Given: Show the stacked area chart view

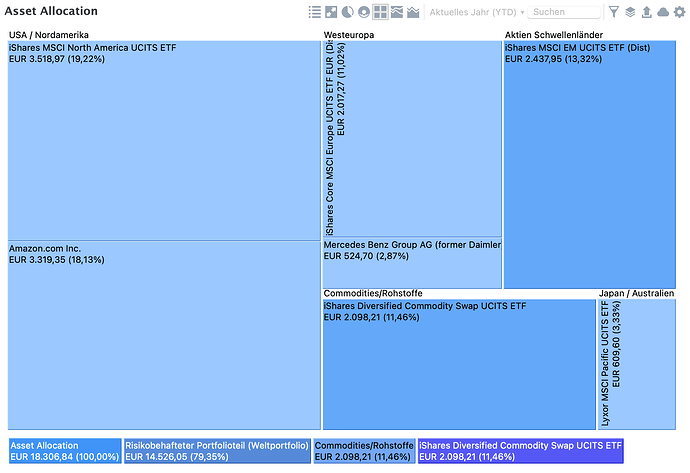Looking at the screenshot, I should (396, 12).
